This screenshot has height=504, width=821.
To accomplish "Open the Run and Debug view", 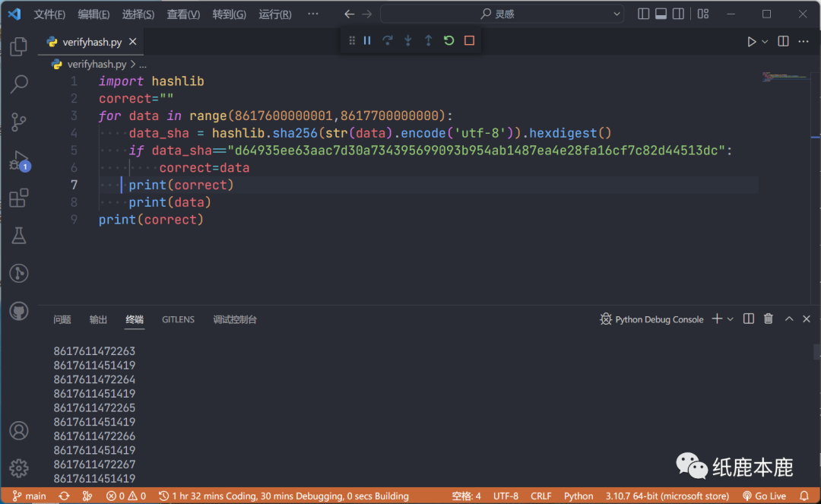I will coord(18,160).
